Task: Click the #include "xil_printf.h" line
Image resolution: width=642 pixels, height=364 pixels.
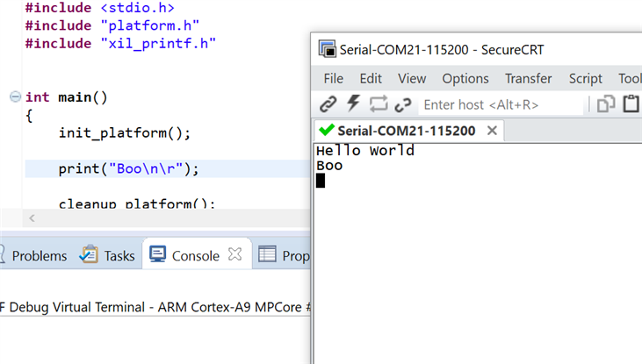Action: (120, 43)
